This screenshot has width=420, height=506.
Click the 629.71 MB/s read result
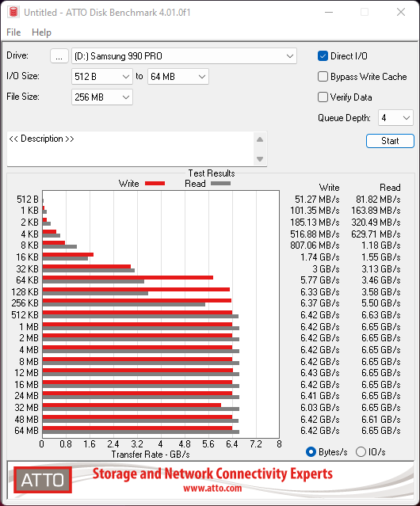376,234
